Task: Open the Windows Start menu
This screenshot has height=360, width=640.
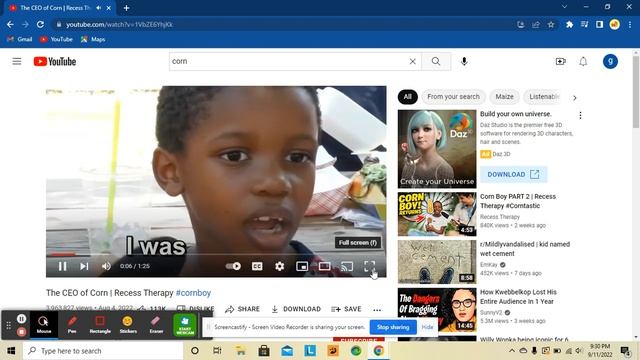Action: pyautogui.click(x=11, y=351)
